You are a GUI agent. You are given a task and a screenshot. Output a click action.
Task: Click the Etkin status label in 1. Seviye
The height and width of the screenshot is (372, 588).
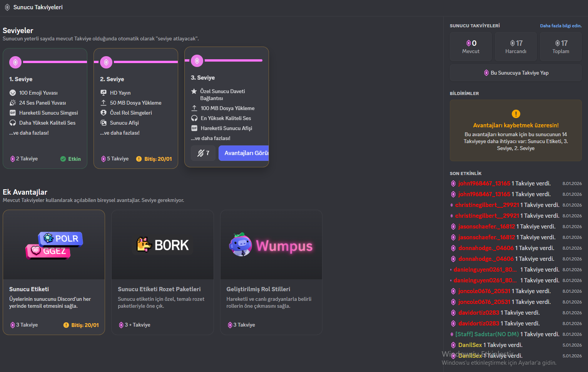pyautogui.click(x=75, y=159)
